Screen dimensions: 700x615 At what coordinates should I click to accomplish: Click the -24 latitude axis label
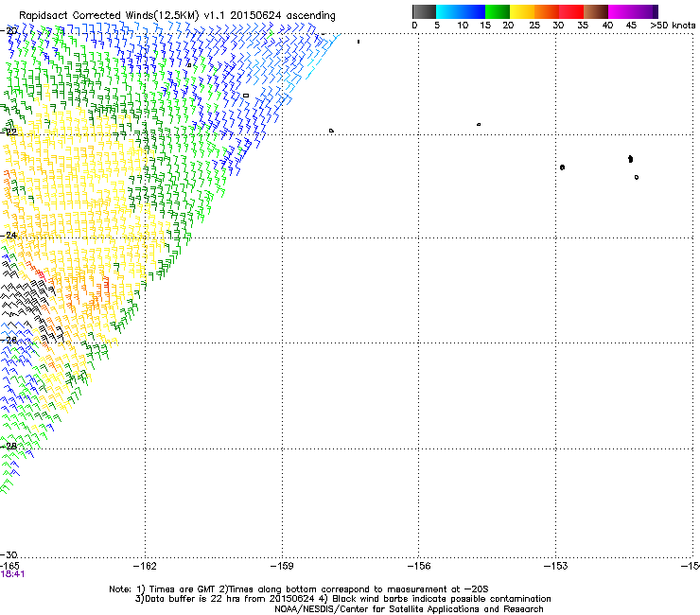[9, 236]
